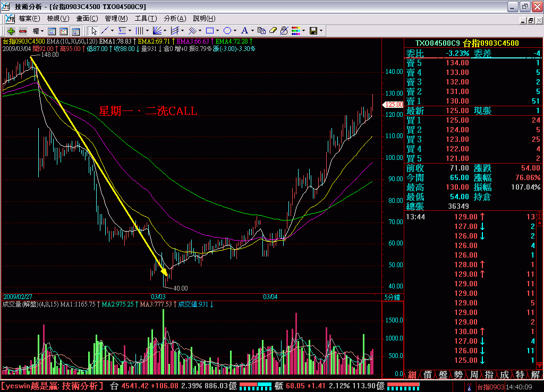Click the 賣 1 ask price 130.00
The height and width of the screenshot is (392, 544).
(457, 101)
